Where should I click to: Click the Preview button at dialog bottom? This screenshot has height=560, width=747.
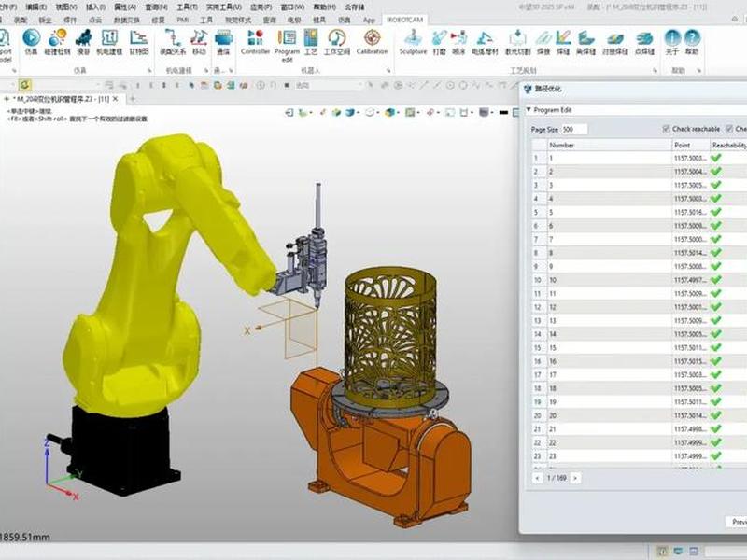737,522
